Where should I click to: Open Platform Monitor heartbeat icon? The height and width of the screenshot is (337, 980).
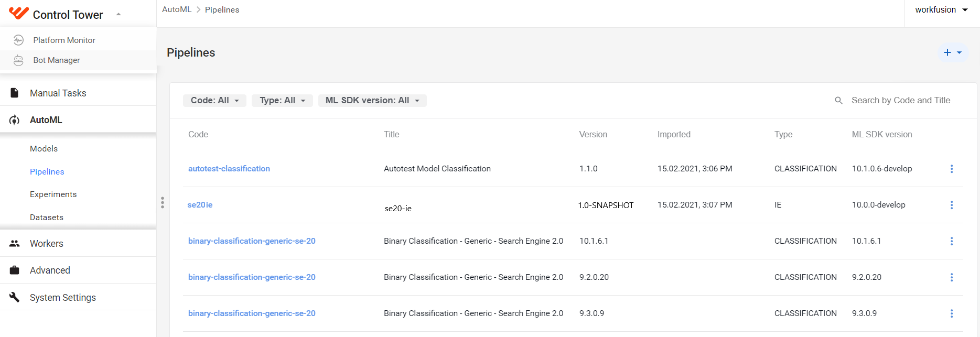tap(18, 40)
